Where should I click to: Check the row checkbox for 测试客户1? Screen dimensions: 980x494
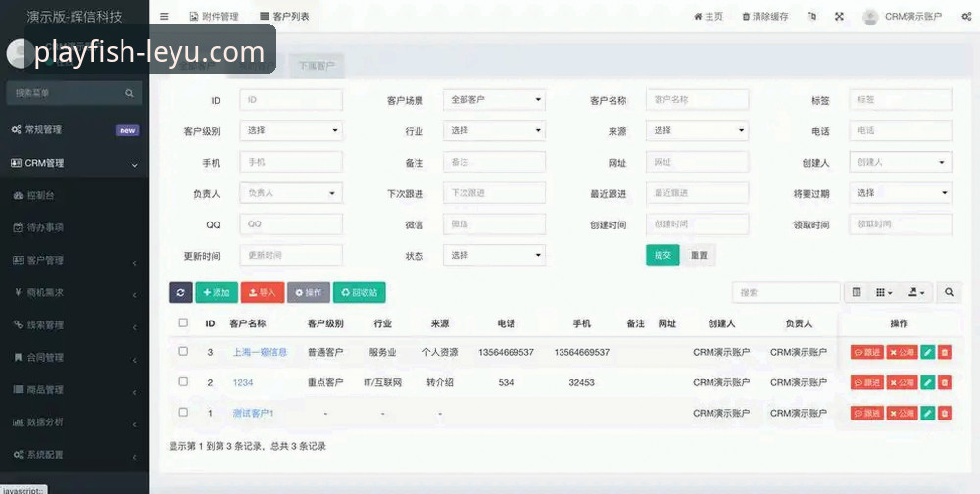pos(183,412)
